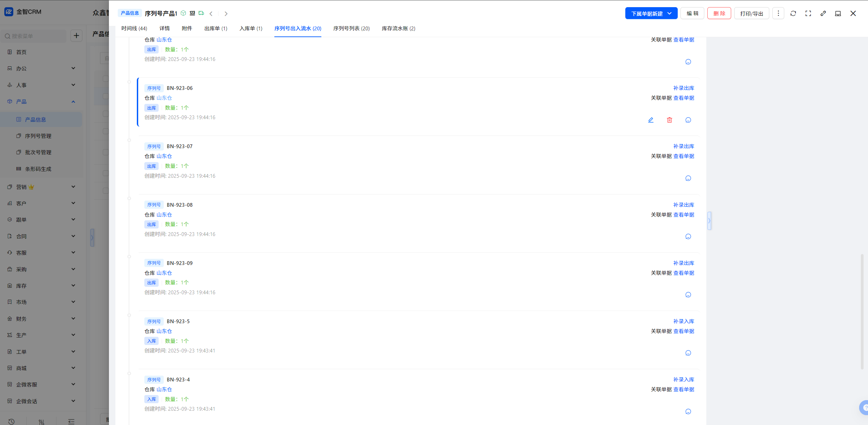Click the refresh icon in top toolbar
Screen dimensions: 868x425
coord(793,14)
